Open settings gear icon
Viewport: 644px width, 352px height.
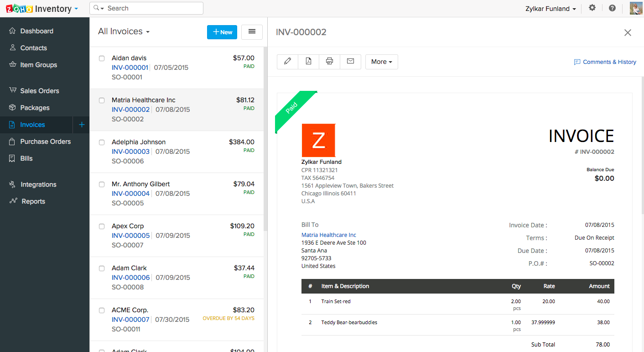click(x=592, y=8)
